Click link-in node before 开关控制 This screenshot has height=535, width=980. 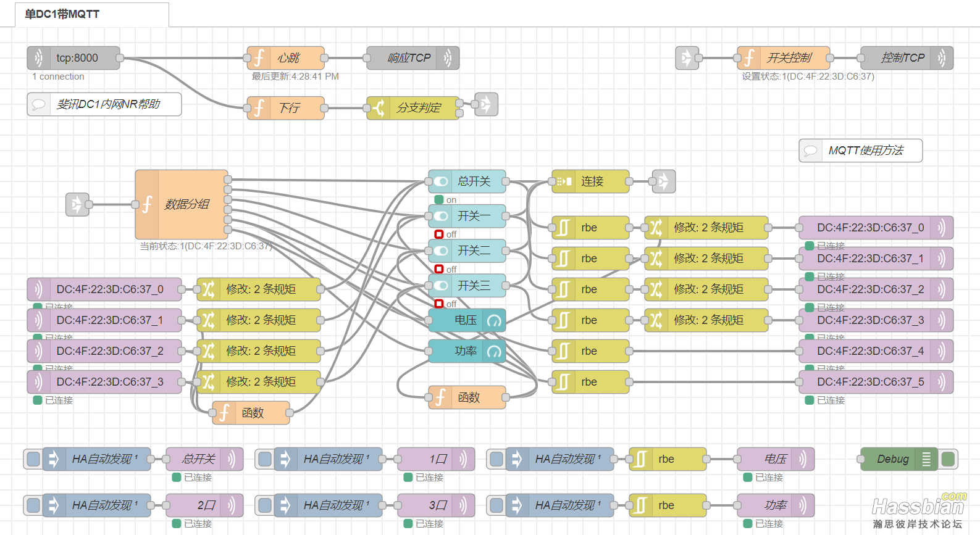(x=687, y=58)
